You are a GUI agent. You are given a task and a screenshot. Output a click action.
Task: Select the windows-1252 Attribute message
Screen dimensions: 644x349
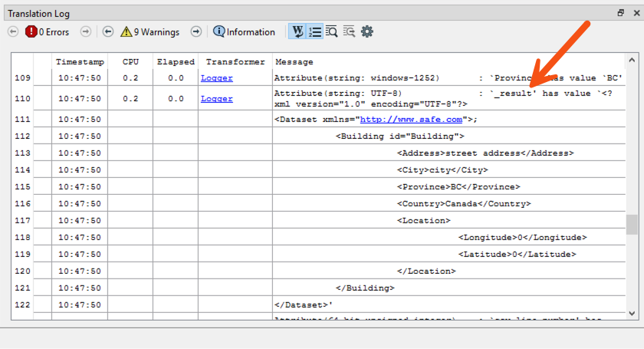pyautogui.click(x=448, y=78)
